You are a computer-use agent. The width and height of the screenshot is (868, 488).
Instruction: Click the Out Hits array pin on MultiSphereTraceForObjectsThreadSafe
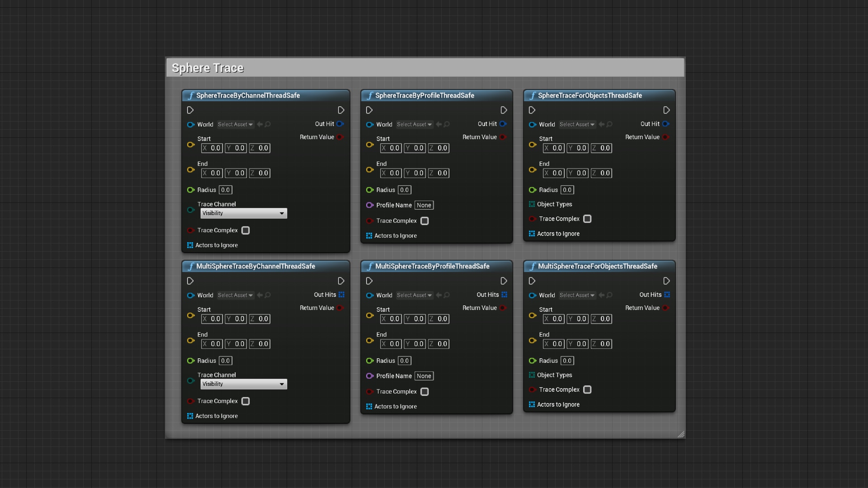tap(667, 295)
